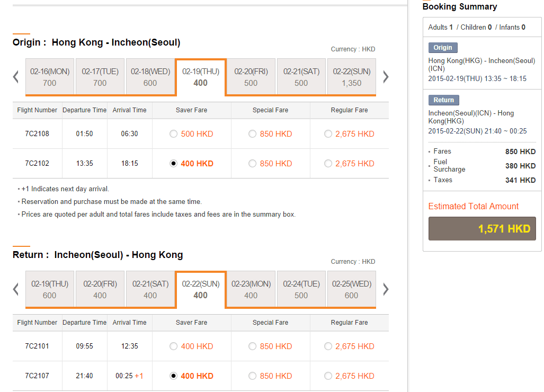Click the Return badge in Booking Summary

point(444,100)
